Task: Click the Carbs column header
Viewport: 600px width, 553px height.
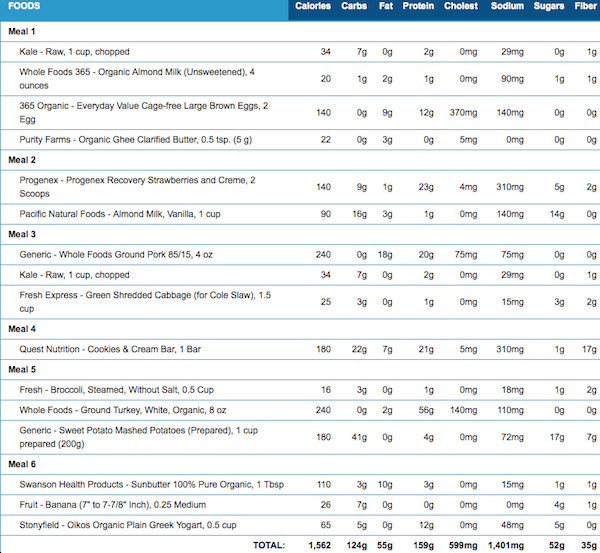Action: point(354,6)
